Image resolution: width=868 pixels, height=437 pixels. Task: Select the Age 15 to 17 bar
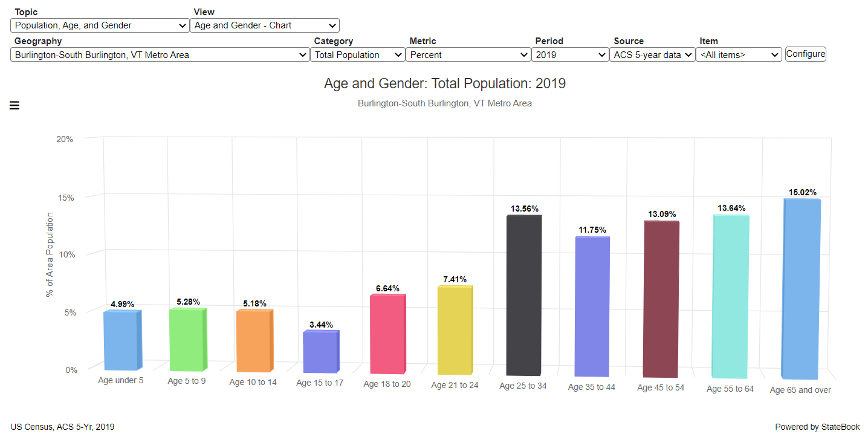click(320, 352)
